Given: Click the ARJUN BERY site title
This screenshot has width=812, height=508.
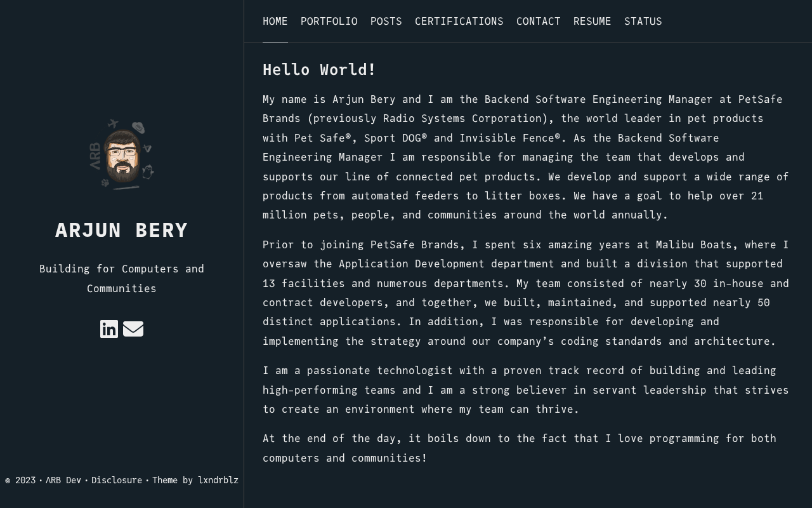Looking at the screenshot, I should [122, 231].
